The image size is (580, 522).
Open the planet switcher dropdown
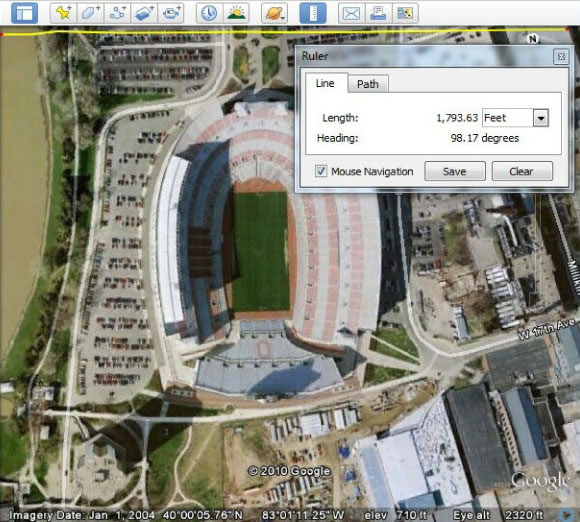274,13
